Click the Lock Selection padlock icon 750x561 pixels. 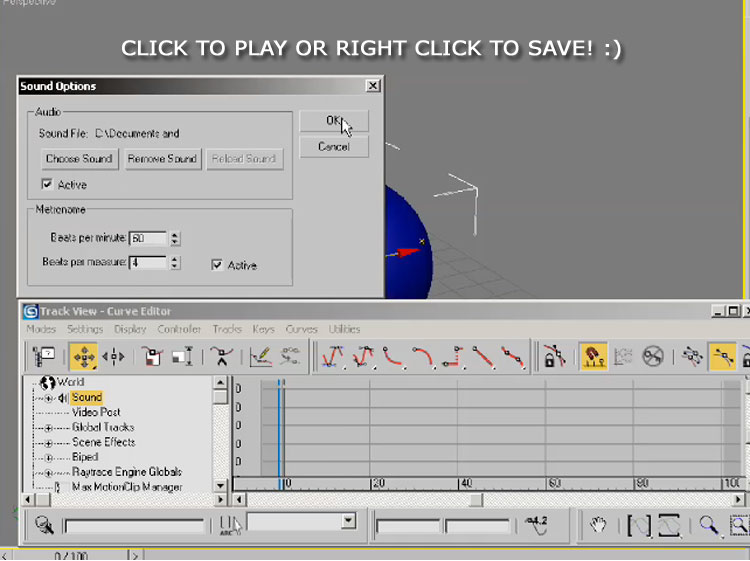pos(554,356)
